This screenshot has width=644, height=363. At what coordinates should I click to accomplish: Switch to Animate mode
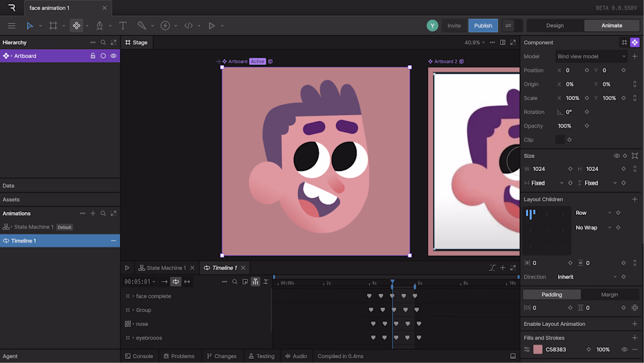pyautogui.click(x=612, y=25)
